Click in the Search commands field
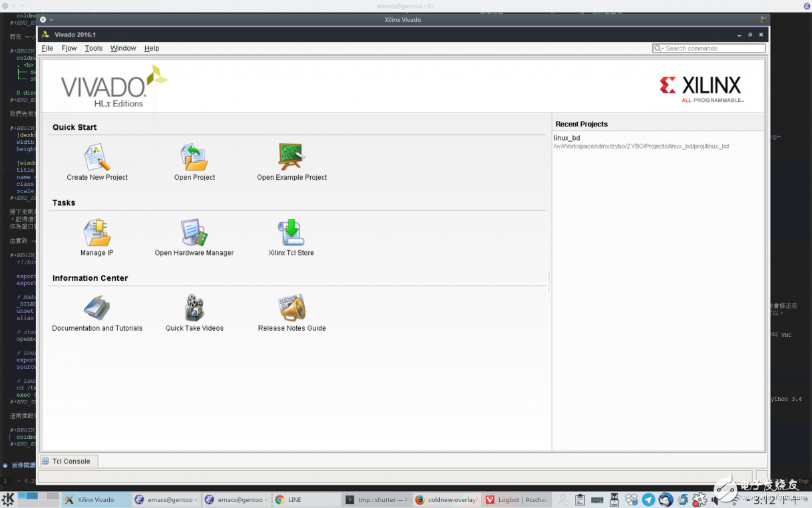 pos(714,49)
